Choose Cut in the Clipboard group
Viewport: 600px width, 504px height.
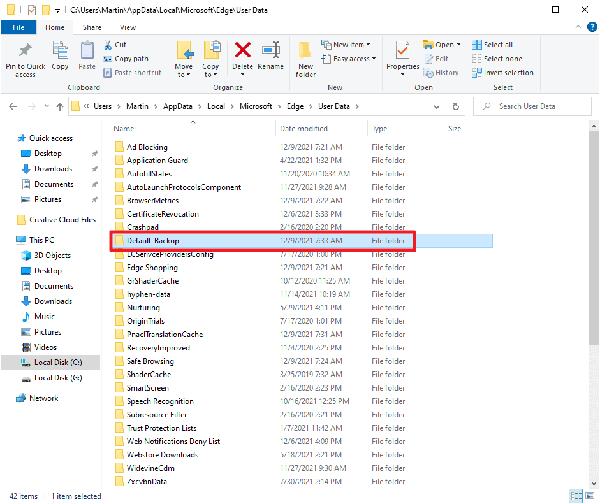pyautogui.click(x=115, y=45)
